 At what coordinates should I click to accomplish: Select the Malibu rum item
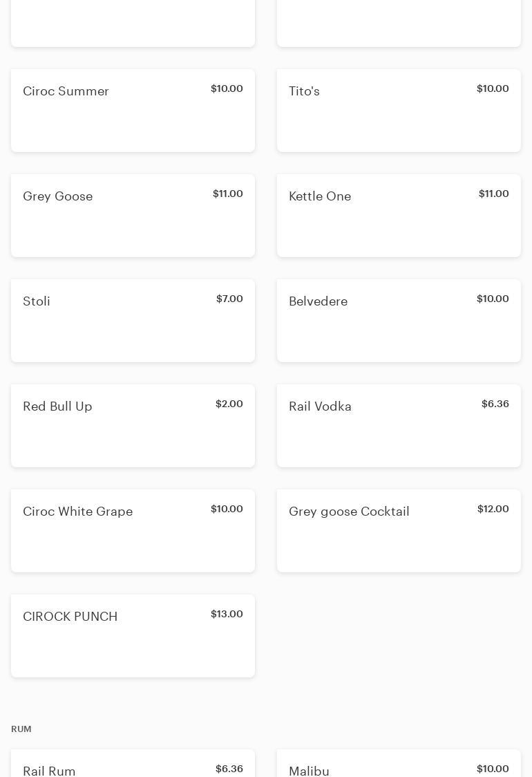coord(399,763)
